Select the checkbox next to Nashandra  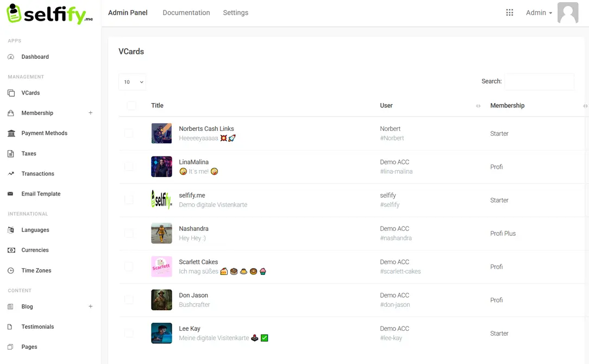coord(129,233)
